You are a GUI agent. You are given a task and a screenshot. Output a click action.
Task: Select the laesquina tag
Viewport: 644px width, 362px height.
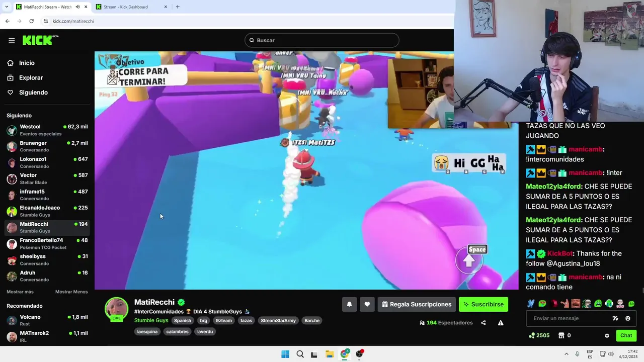pos(147,332)
